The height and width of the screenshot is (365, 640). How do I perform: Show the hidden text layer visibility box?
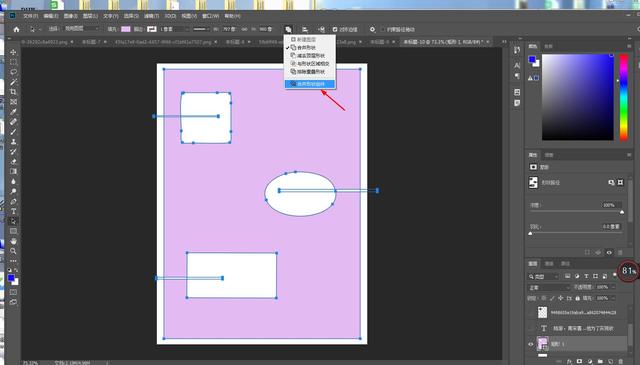(x=531, y=328)
